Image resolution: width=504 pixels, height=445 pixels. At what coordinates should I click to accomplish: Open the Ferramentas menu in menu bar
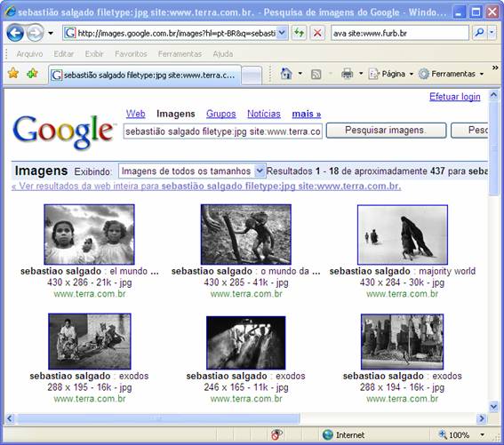[180, 54]
